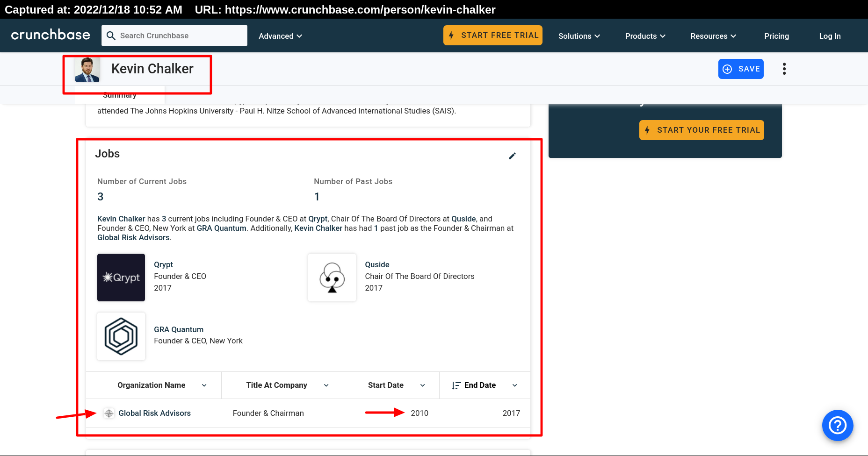This screenshot has height=456, width=868.
Task: Open Organization Name column dropdown arrow
Action: (x=204, y=385)
